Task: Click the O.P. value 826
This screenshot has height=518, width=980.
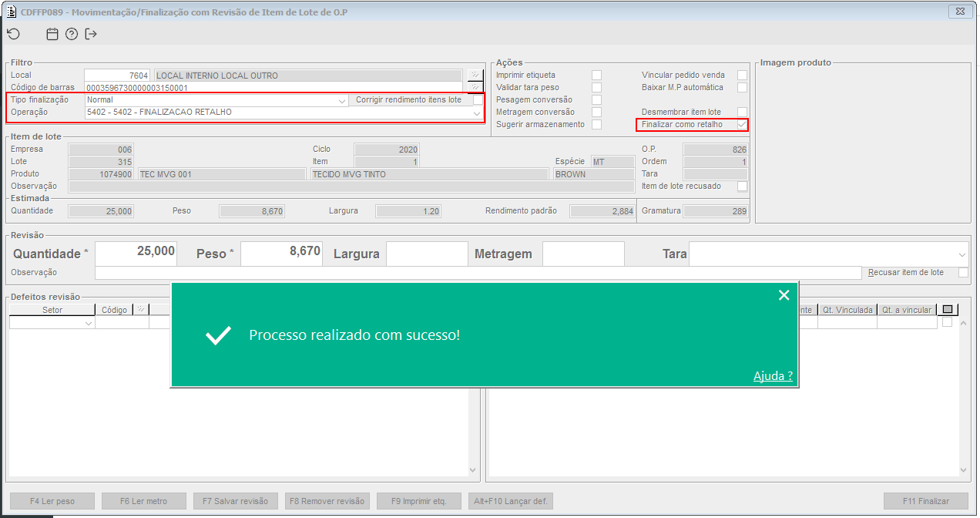Action: 715,150
